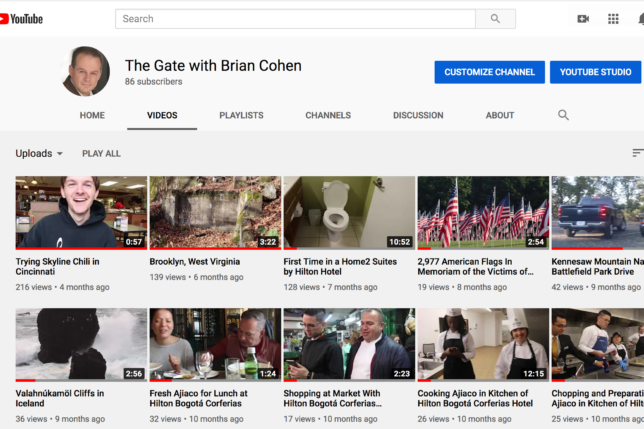Click the 216 views • 4 months ago text
644x429 pixels.
point(62,287)
